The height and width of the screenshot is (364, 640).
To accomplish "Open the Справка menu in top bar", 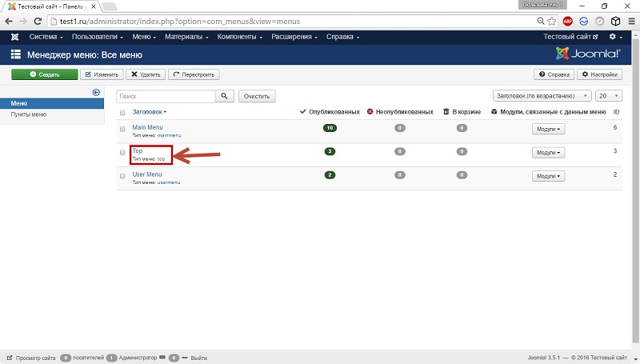I will click(x=343, y=37).
